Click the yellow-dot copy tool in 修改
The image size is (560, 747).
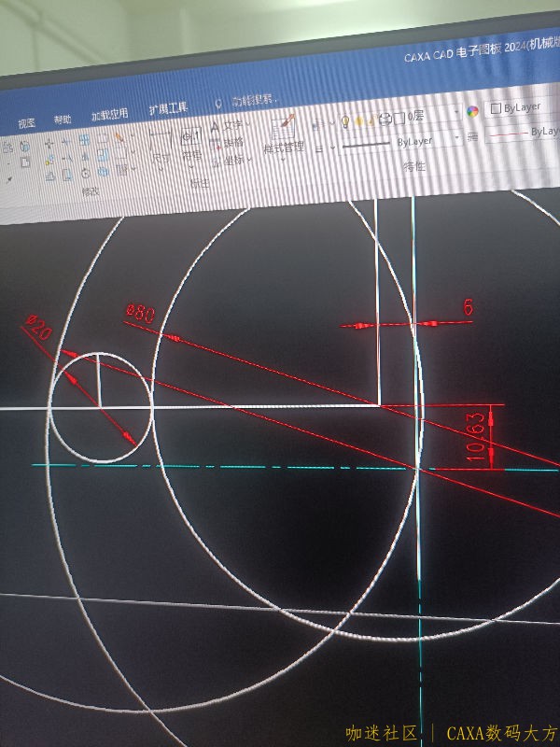(x=49, y=161)
